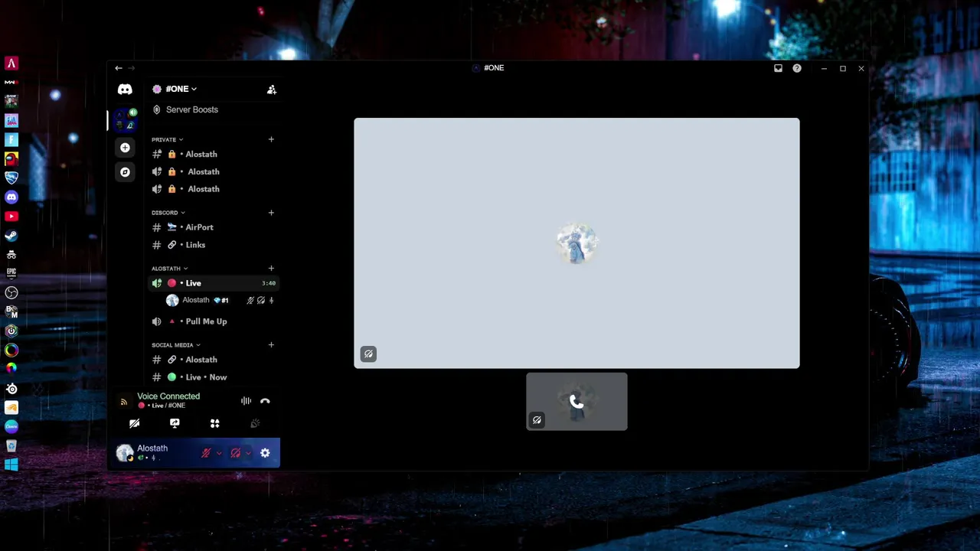This screenshot has height=551, width=980.
Task: Open the Live • Now text channel
Action: (x=213, y=377)
